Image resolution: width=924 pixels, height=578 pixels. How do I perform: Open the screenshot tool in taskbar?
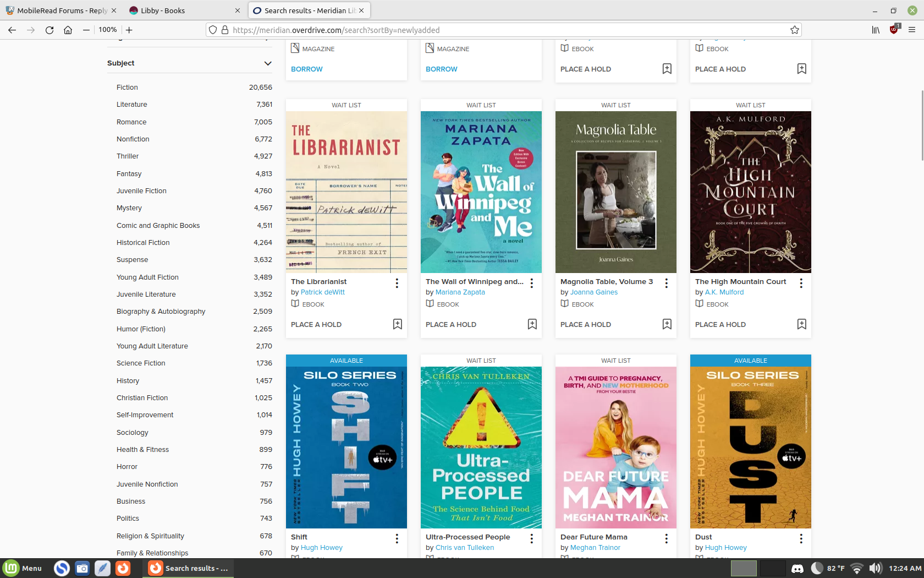pyautogui.click(x=82, y=568)
